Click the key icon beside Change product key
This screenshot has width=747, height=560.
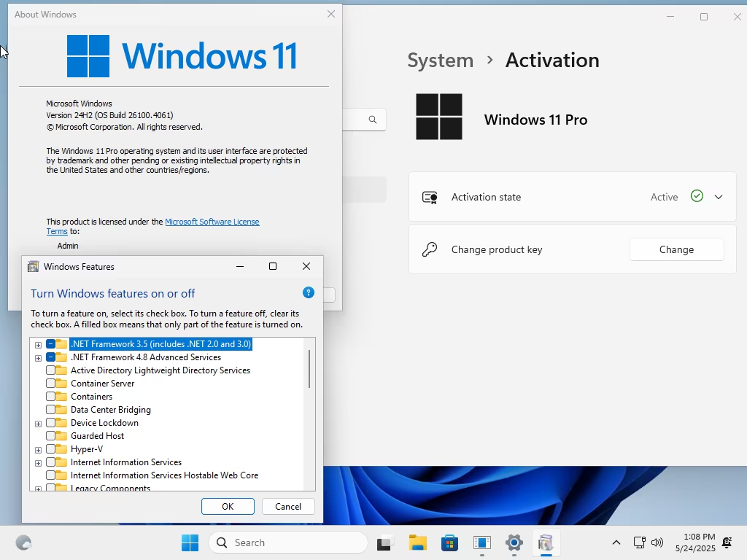click(430, 249)
